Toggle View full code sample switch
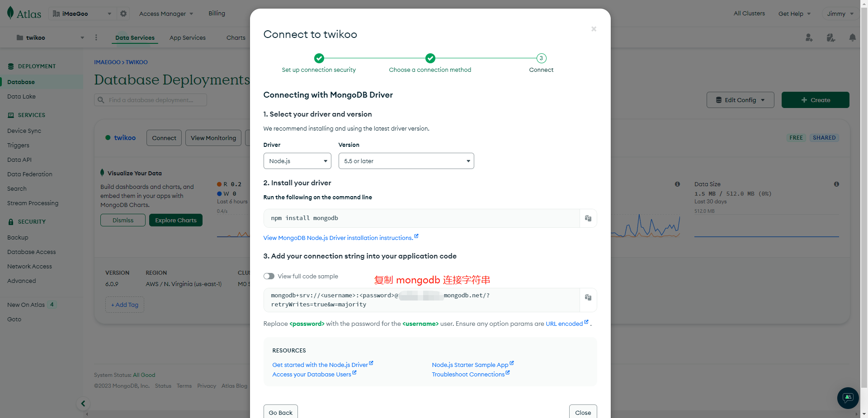The width and height of the screenshot is (868, 418). pyautogui.click(x=269, y=276)
